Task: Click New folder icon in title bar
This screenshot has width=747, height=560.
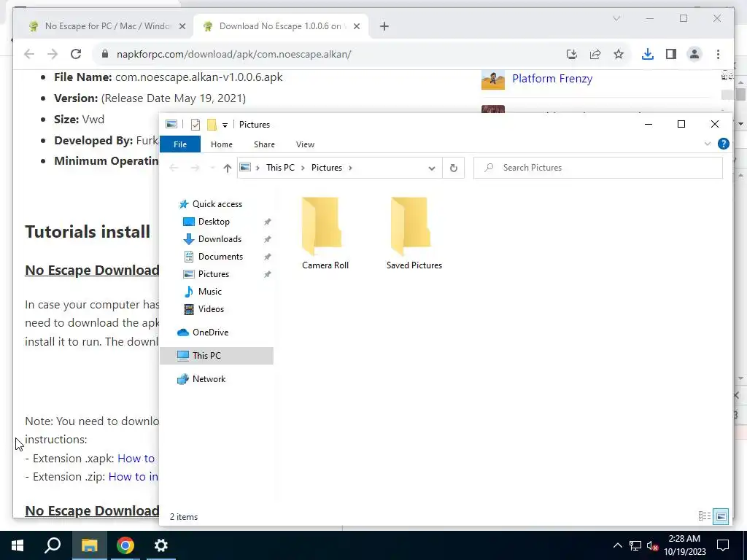Action: pos(212,125)
